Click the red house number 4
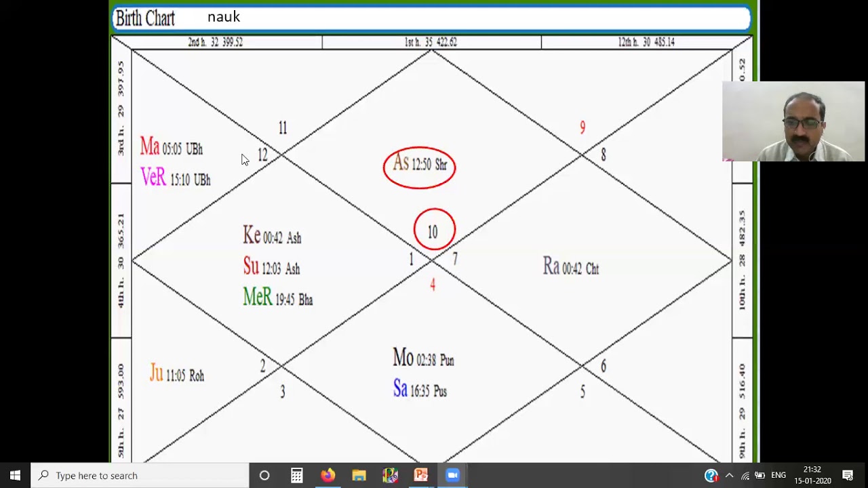 click(x=432, y=285)
